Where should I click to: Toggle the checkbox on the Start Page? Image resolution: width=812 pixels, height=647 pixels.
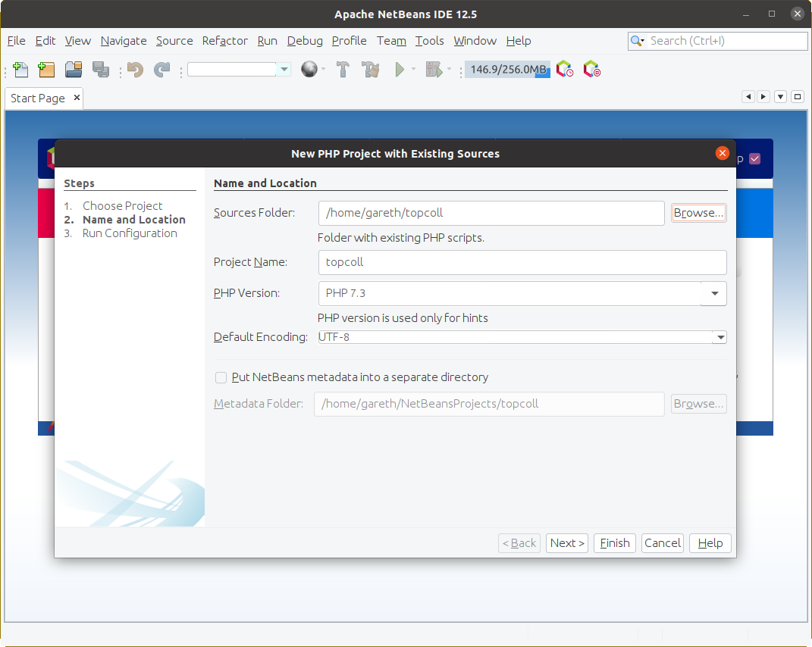pos(755,159)
